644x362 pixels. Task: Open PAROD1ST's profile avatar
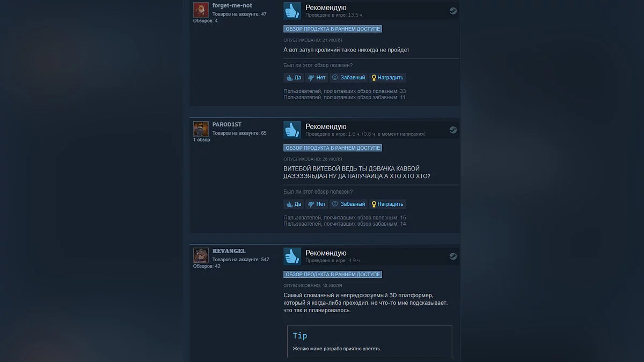click(201, 129)
